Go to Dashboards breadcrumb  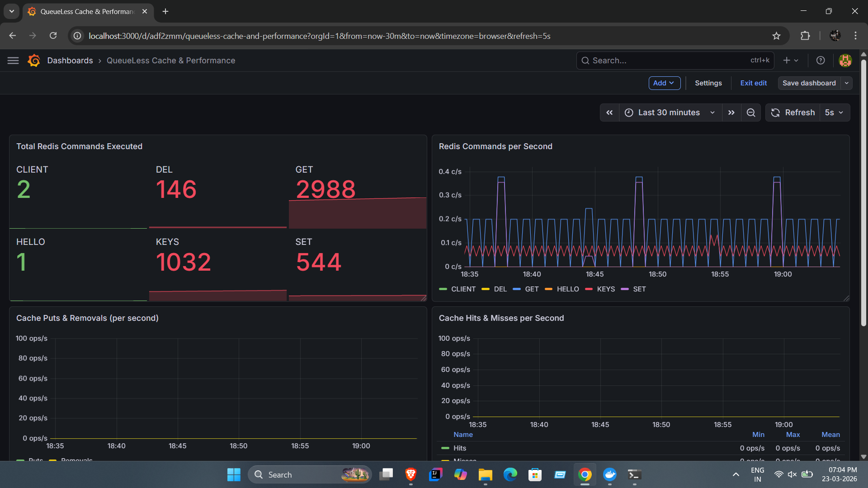70,61
